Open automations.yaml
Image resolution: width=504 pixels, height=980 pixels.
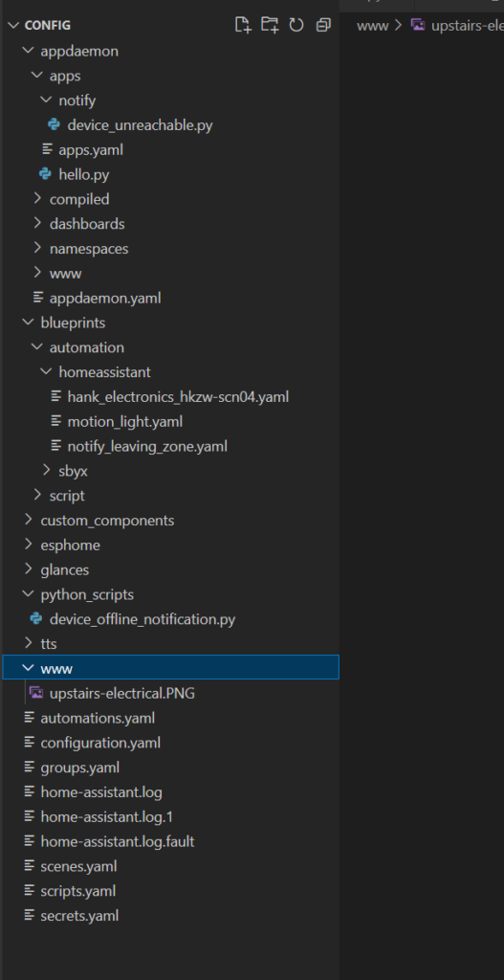[x=98, y=718]
